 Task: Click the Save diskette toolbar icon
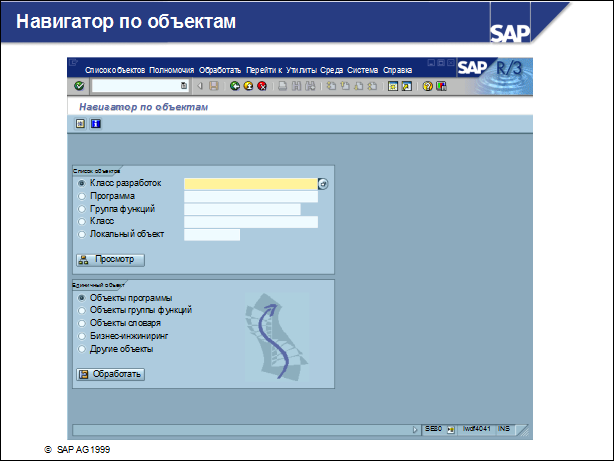(213, 87)
